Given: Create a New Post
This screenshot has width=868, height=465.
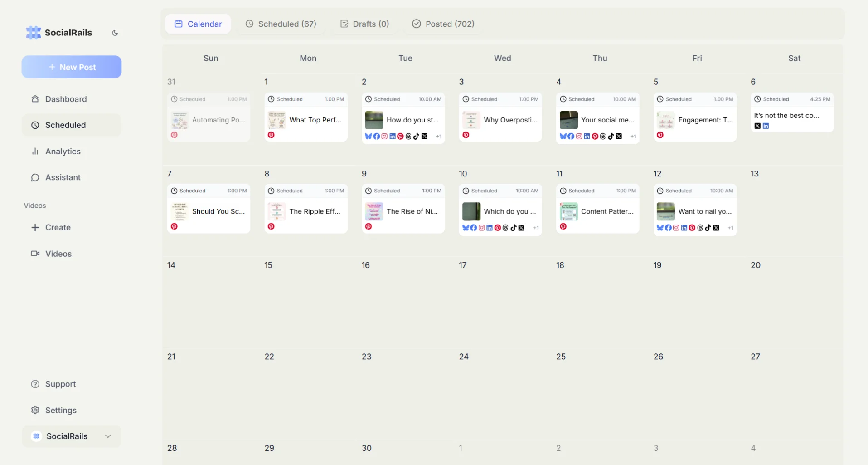Looking at the screenshot, I should (x=72, y=67).
